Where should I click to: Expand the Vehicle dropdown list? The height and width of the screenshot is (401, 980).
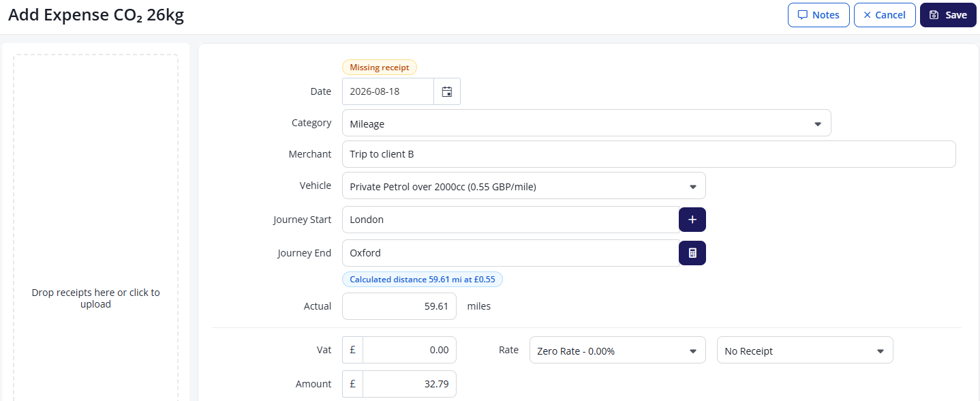coord(524,186)
